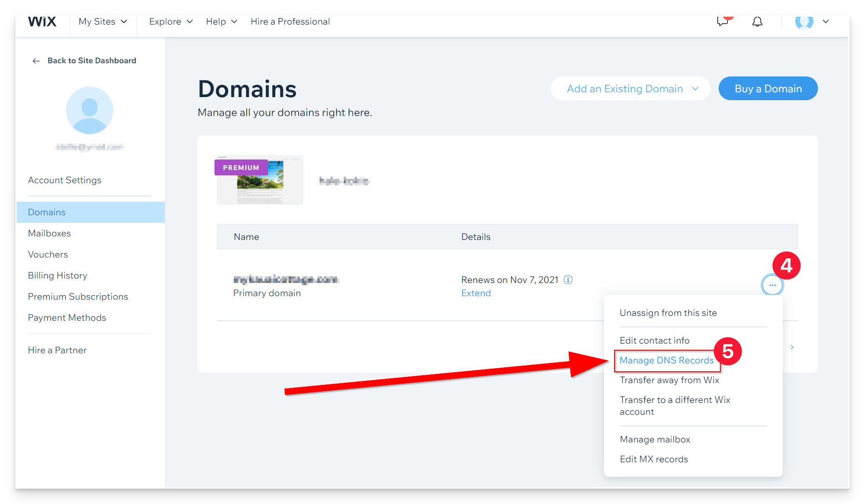Image resolution: width=865 pixels, height=504 pixels.
Task: Open Payment Methods
Action: point(67,318)
